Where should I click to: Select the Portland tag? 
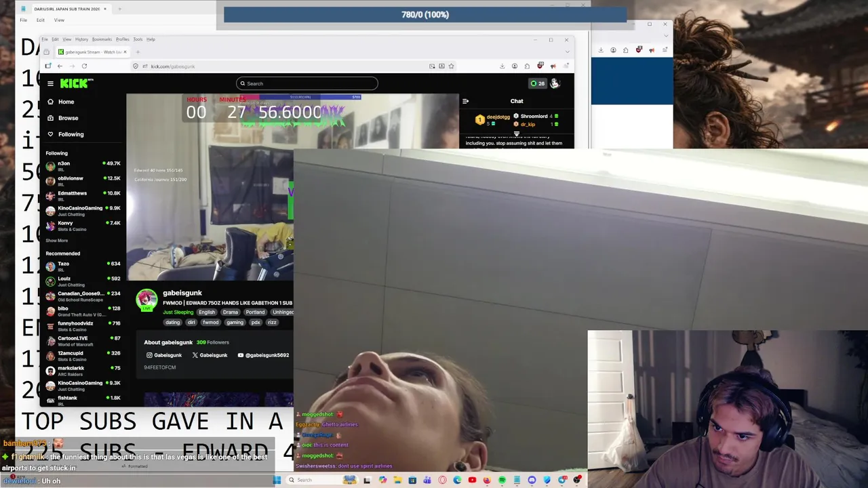(x=255, y=312)
